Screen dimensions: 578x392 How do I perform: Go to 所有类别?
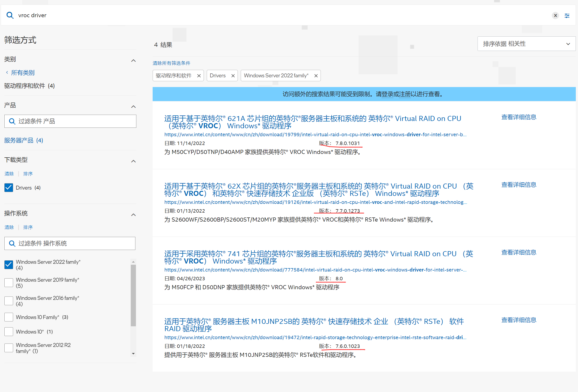click(23, 72)
